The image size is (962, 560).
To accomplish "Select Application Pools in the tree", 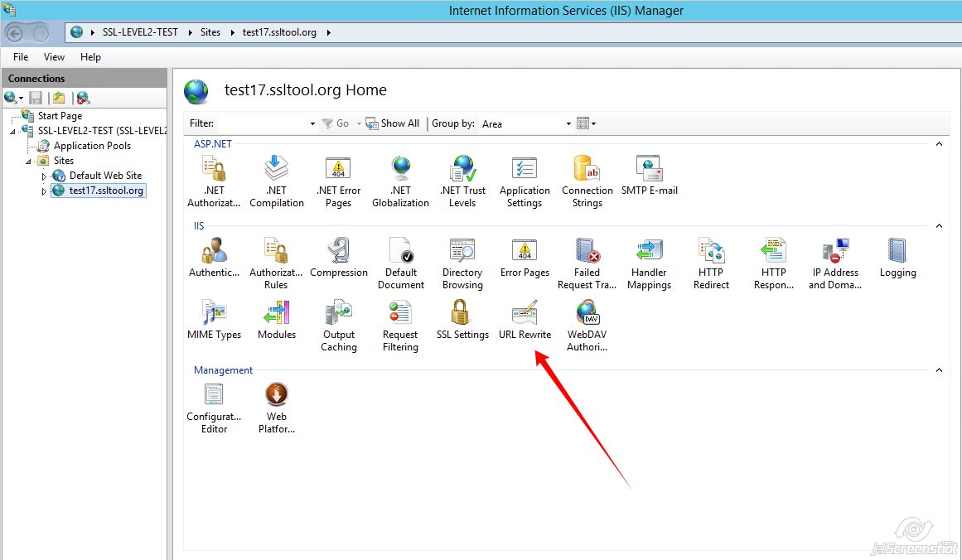I will click(x=92, y=146).
